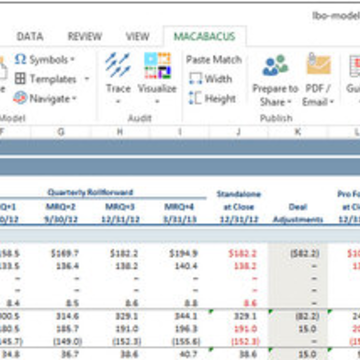
Task: Click the Paste Match label
Action: [x=214, y=60]
